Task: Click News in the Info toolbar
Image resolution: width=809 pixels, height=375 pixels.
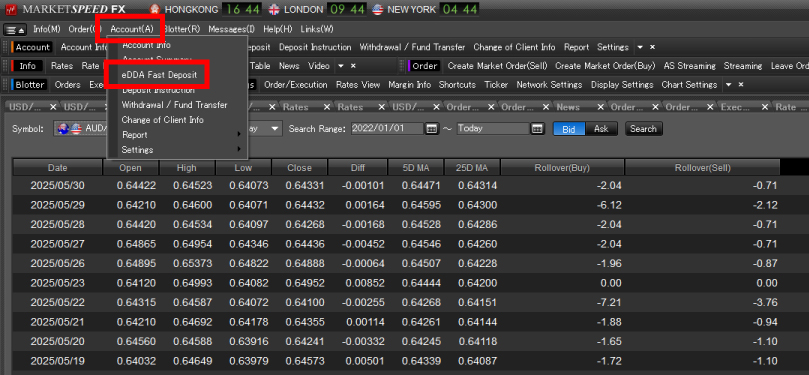Action: [289, 66]
